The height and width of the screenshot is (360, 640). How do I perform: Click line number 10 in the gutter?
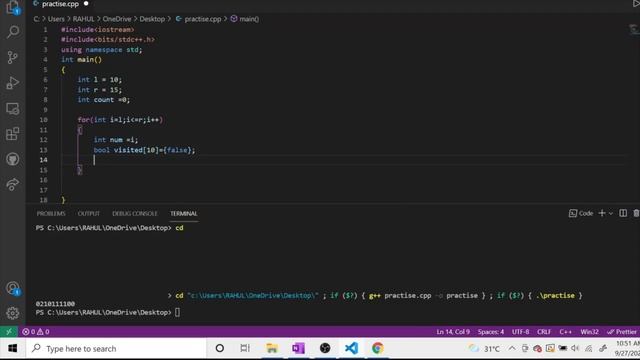pyautogui.click(x=44, y=120)
